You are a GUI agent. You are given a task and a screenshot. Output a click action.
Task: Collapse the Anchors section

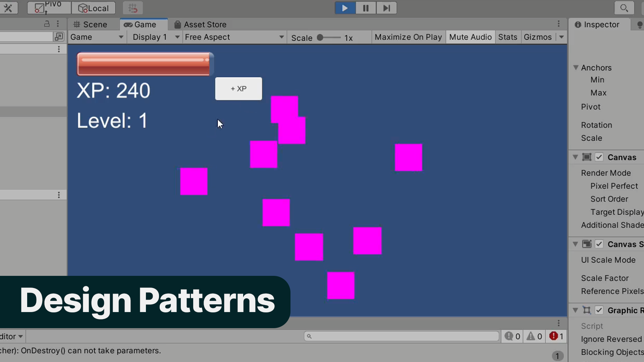pos(576,68)
